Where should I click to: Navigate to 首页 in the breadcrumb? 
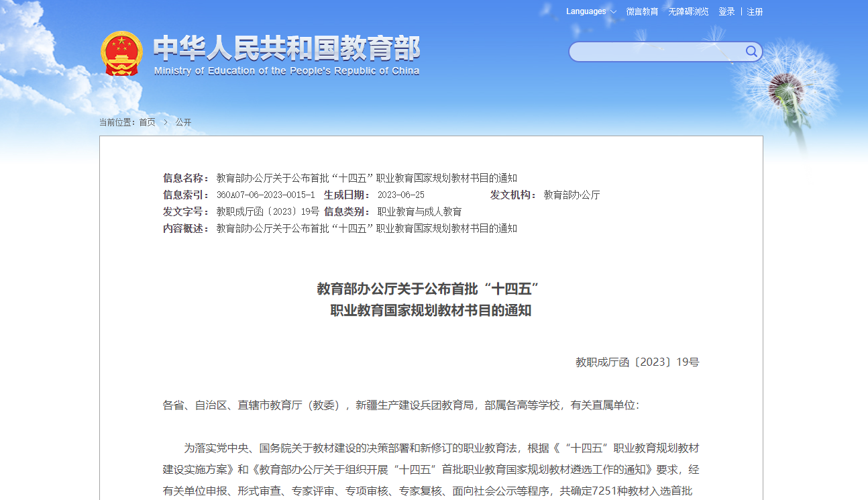pyautogui.click(x=147, y=122)
